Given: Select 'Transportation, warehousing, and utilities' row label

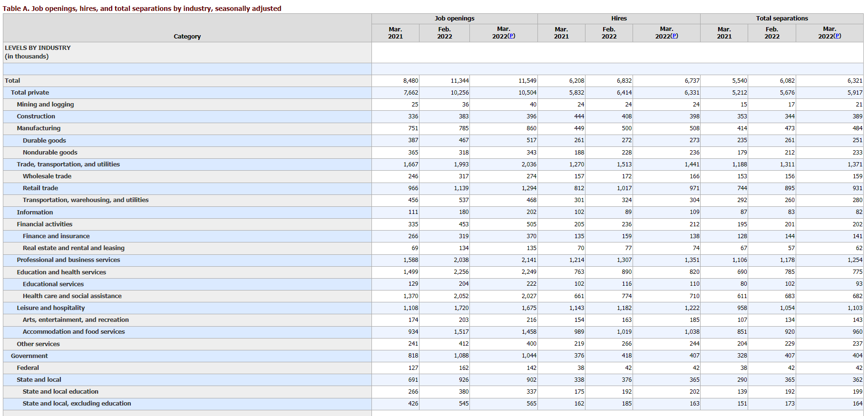Looking at the screenshot, I should (x=86, y=200).
